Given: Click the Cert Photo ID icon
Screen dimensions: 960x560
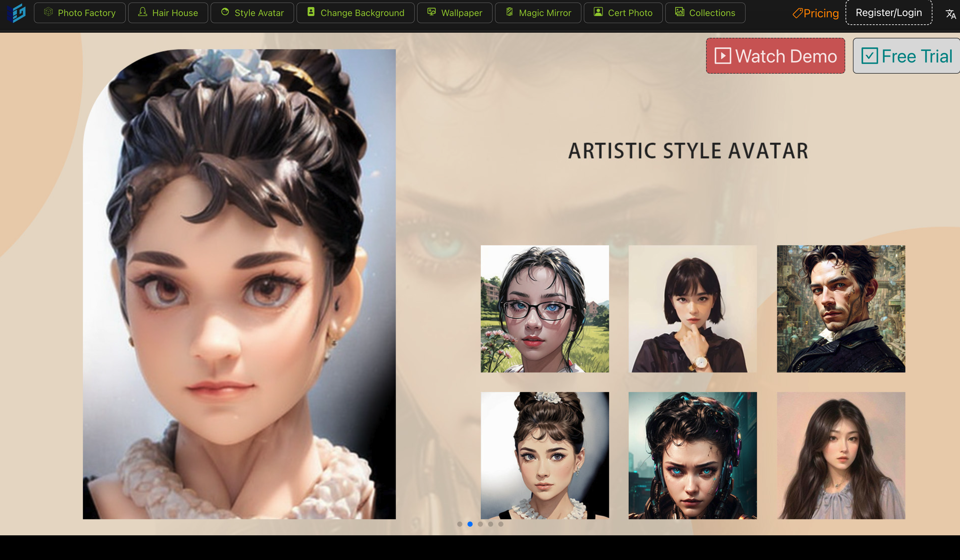Looking at the screenshot, I should (x=598, y=12).
